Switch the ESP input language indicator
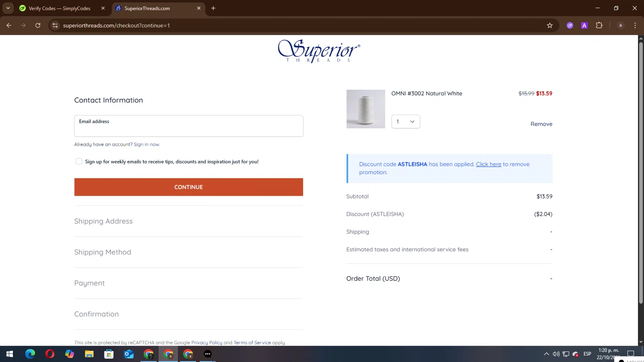 587,354
